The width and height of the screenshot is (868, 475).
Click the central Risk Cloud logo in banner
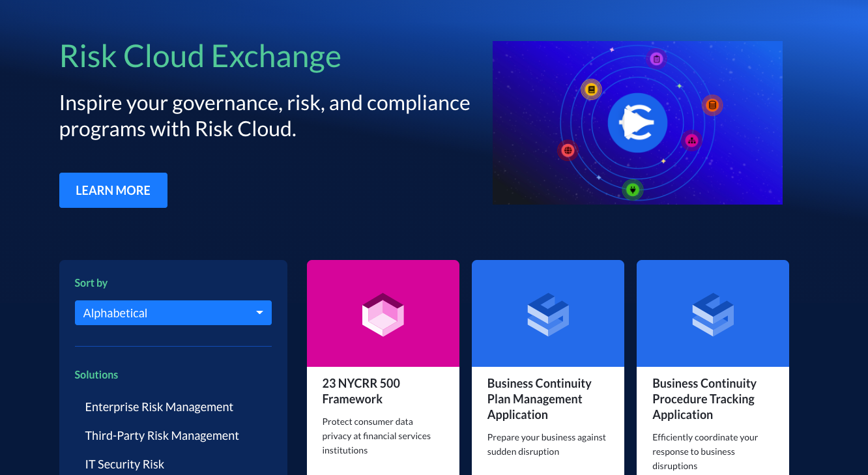637,122
